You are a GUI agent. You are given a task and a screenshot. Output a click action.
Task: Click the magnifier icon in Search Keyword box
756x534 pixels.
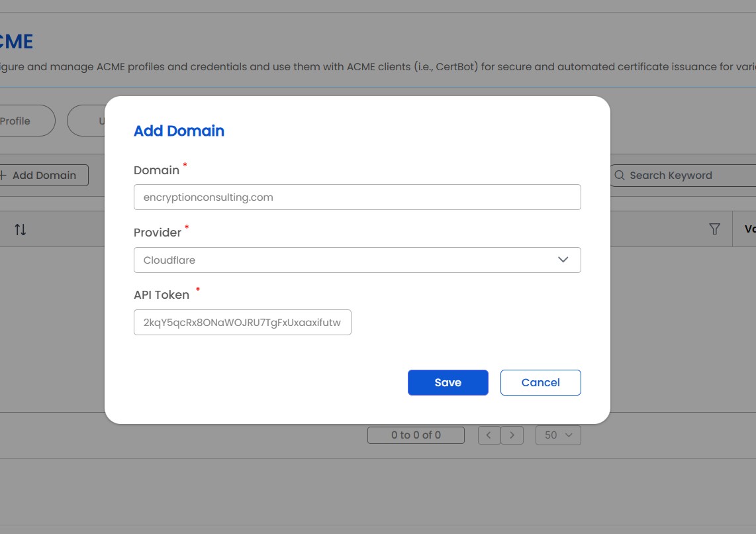[620, 176]
